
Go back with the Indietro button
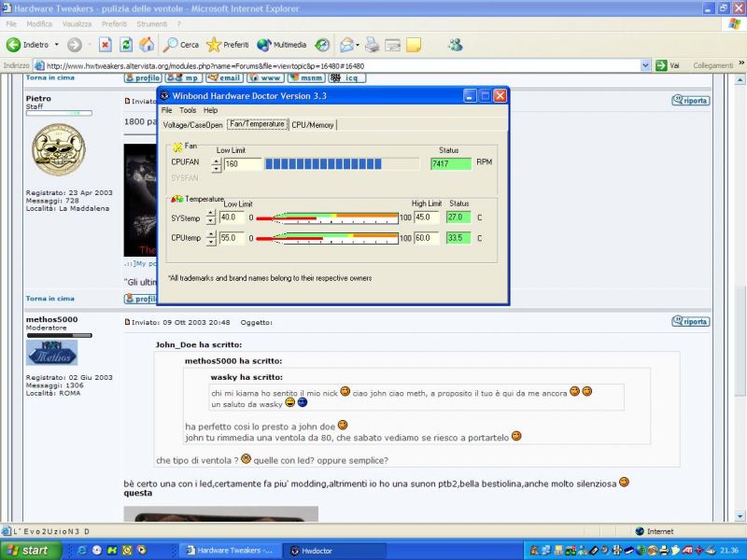tap(28, 45)
